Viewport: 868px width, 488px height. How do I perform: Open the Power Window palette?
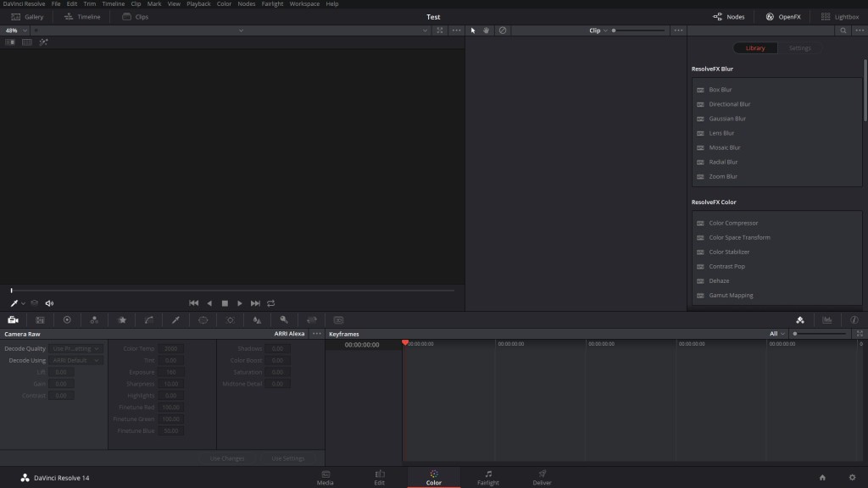pos(203,320)
